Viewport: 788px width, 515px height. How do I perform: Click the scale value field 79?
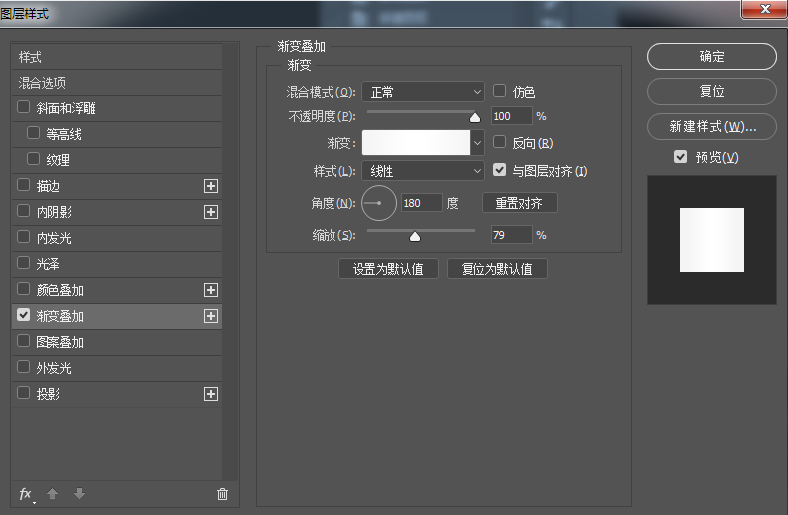click(x=511, y=235)
